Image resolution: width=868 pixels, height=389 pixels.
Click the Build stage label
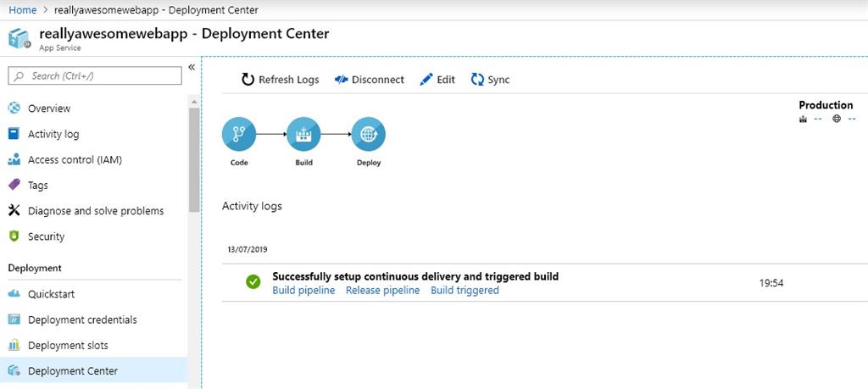click(x=304, y=163)
